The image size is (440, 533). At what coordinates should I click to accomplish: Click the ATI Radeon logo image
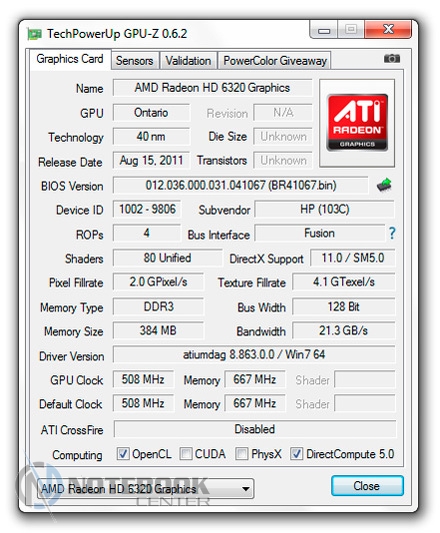click(357, 123)
